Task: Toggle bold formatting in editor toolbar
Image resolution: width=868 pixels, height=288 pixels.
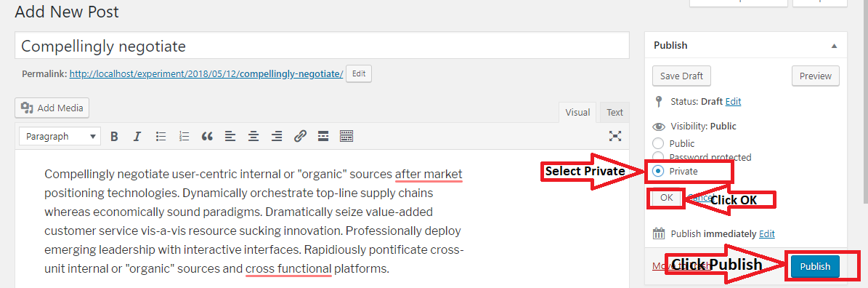Action: pyautogui.click(x=114, y=136)
